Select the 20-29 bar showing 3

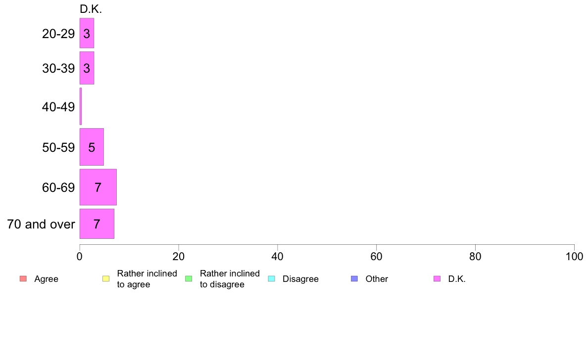coord(87,33)
